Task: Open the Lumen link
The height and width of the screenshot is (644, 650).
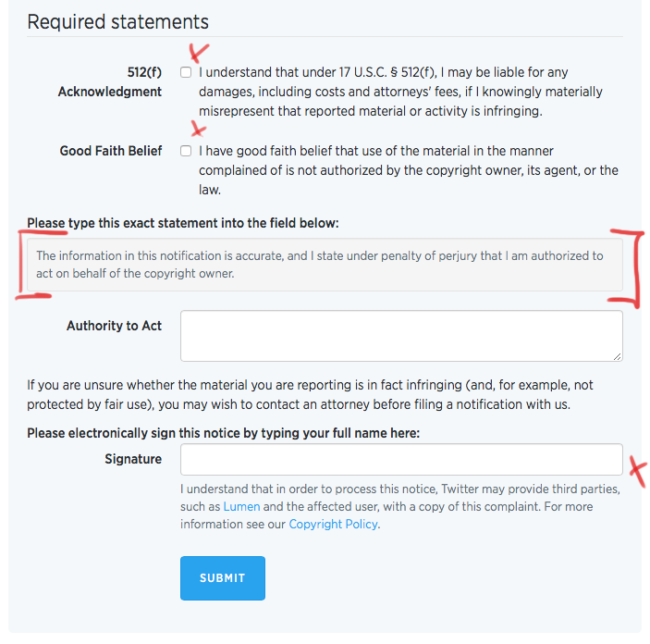Action: pyautogui.click(x=241, y=507)
